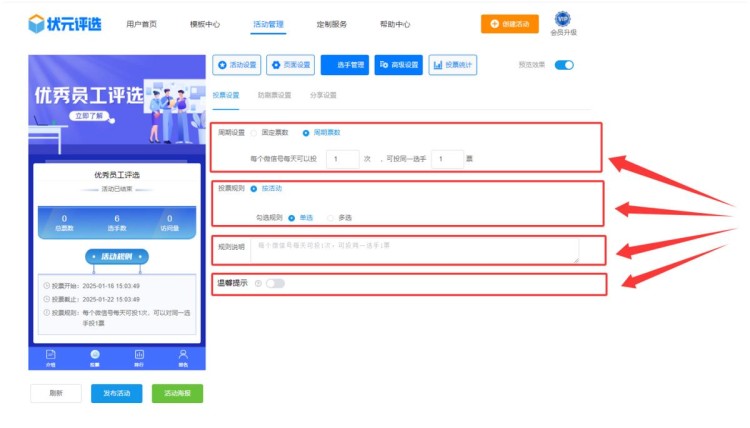Viewport: 750px width, 428px height.
Task: Click the help icon beside 温馨提示
Action: pos(258,283)
